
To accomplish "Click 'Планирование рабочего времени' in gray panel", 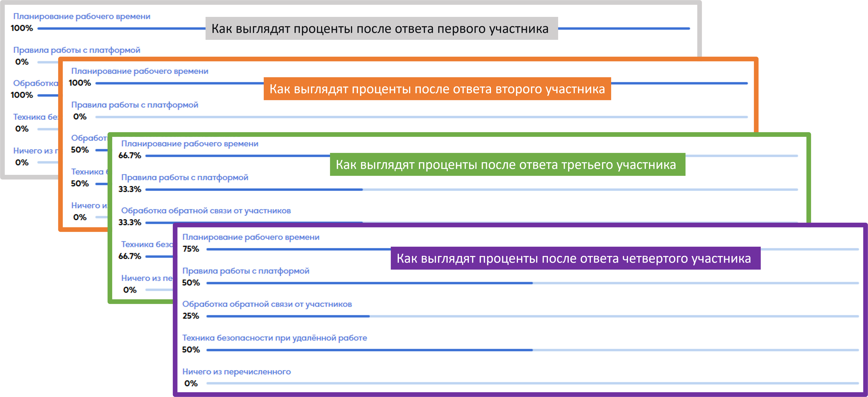I will pos(82,17).
